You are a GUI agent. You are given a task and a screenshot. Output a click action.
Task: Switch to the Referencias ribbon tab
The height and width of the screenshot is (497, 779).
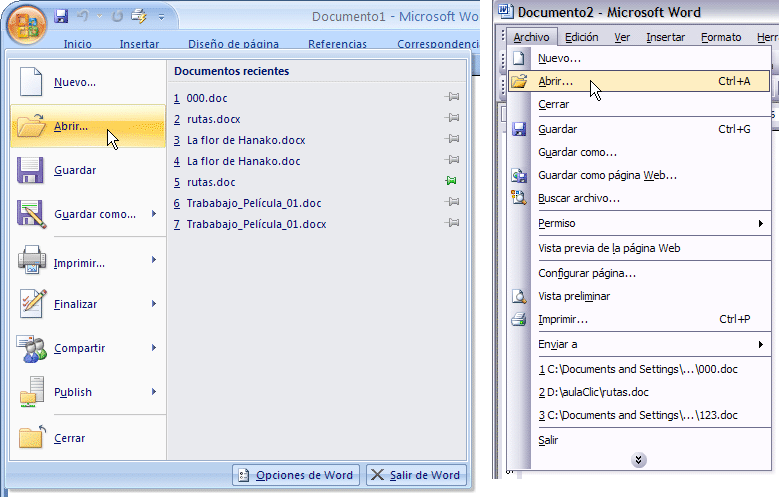point(337,44)
